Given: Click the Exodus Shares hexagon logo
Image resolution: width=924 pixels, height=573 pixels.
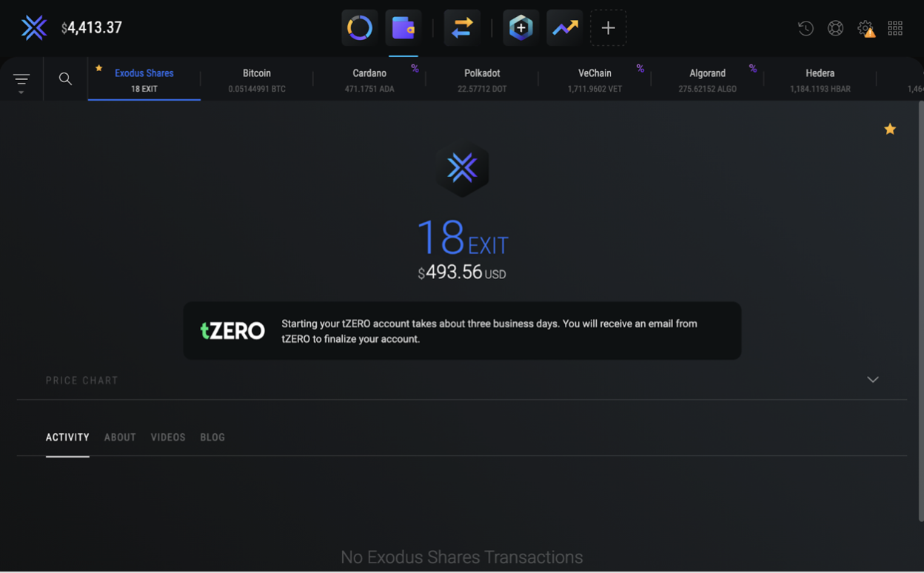Looking at the screenshot, I should click(x=462, y=169).
